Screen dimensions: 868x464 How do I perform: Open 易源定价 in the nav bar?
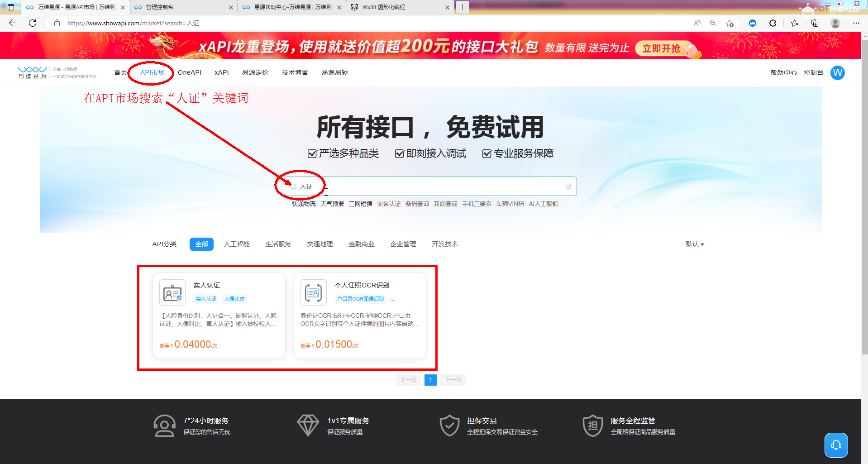tap(255, 72)
